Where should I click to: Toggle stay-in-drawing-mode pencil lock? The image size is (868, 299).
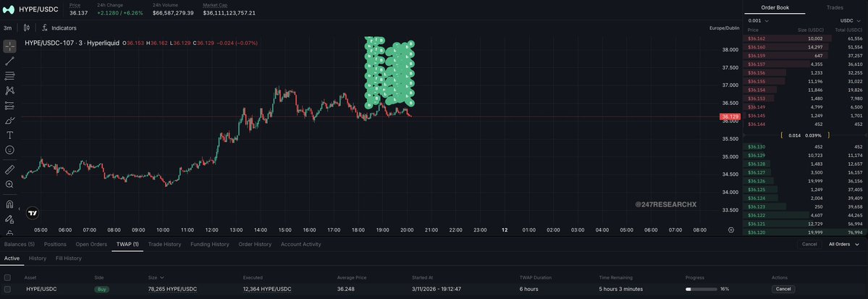(9, 219)
